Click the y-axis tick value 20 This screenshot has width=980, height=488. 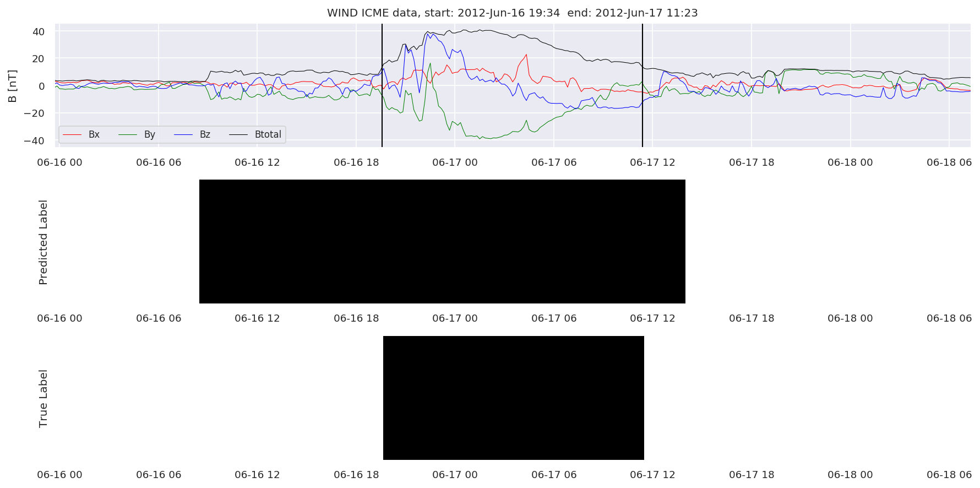tap(39, 59)
